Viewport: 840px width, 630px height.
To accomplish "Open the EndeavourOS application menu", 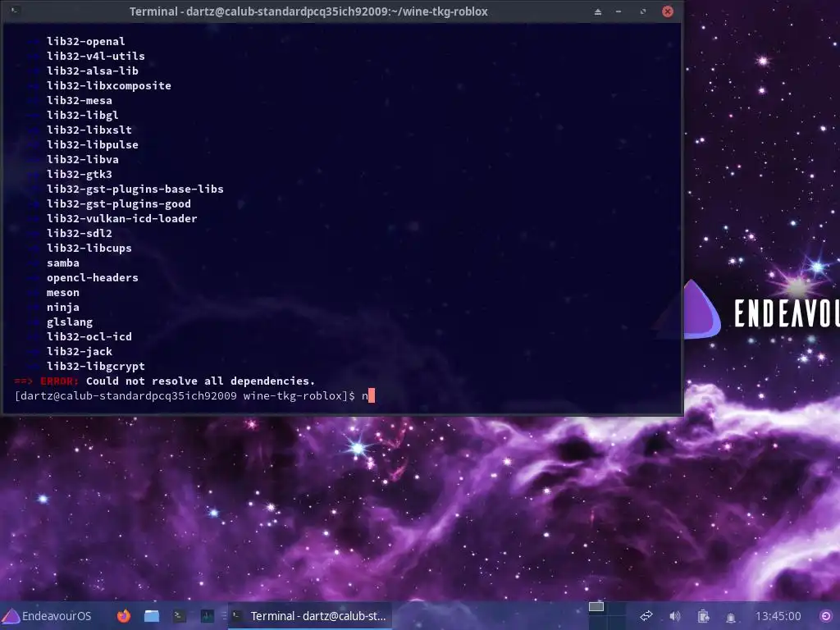I will pos(47,616).
